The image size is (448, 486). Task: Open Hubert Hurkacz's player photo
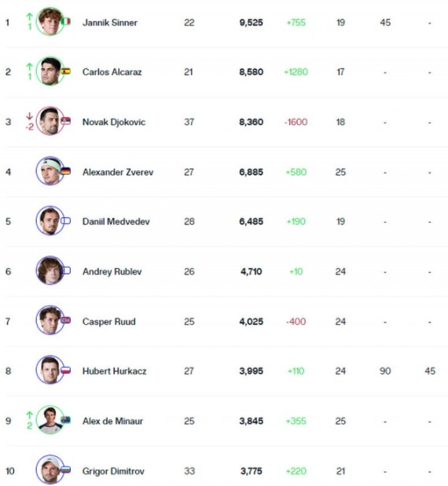[x=50, y=370]
